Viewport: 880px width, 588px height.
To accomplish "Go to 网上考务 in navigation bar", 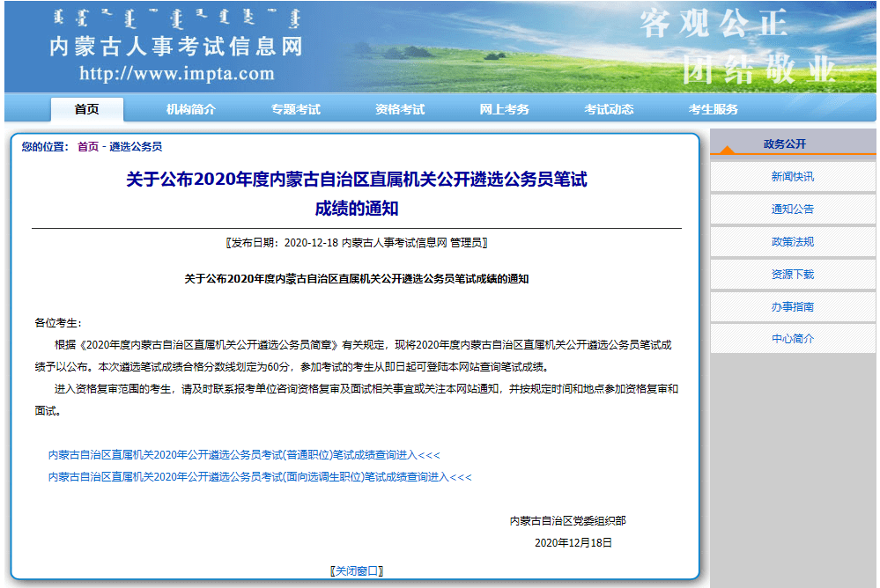I will [x=505, y=109].
